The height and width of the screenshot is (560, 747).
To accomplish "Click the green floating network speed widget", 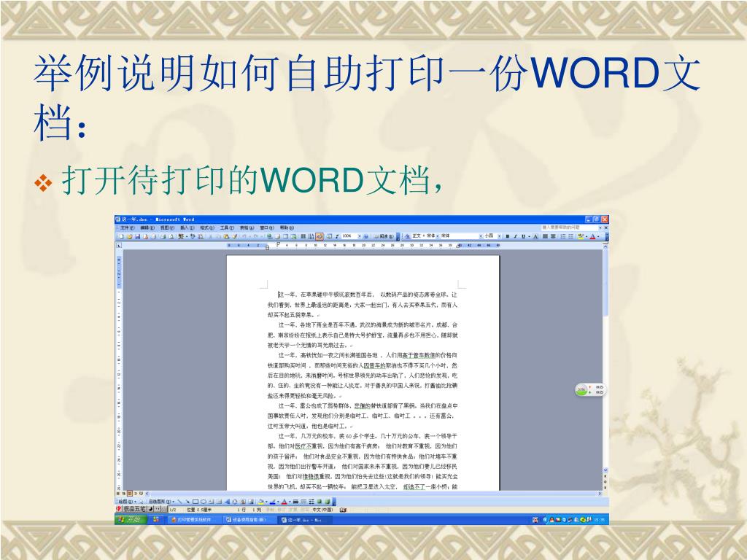I will [x=589, y=389].
